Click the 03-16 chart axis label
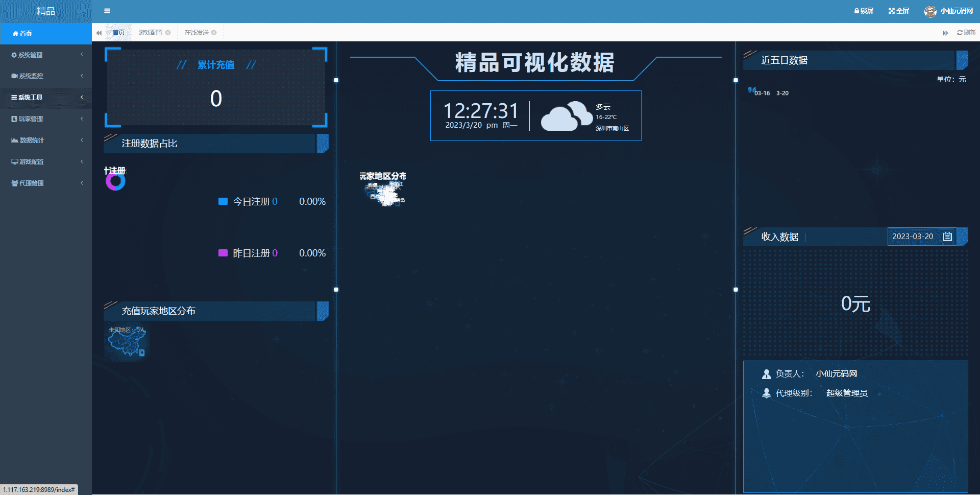This screenshot has height=495, width=980. coord(762,93)
